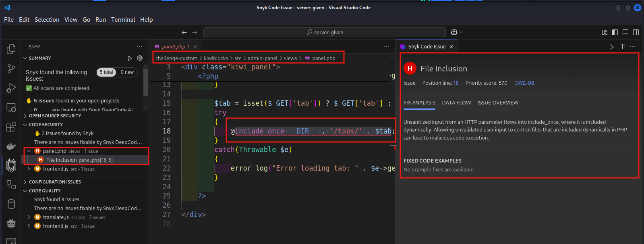Go back with the navigation arrow
Viewport: 644px width, 244px height.
coord(184,32)
